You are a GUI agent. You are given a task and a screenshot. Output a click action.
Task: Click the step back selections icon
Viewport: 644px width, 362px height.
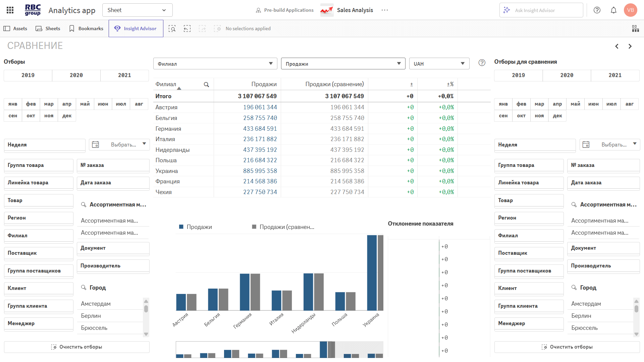pos(187,28)
